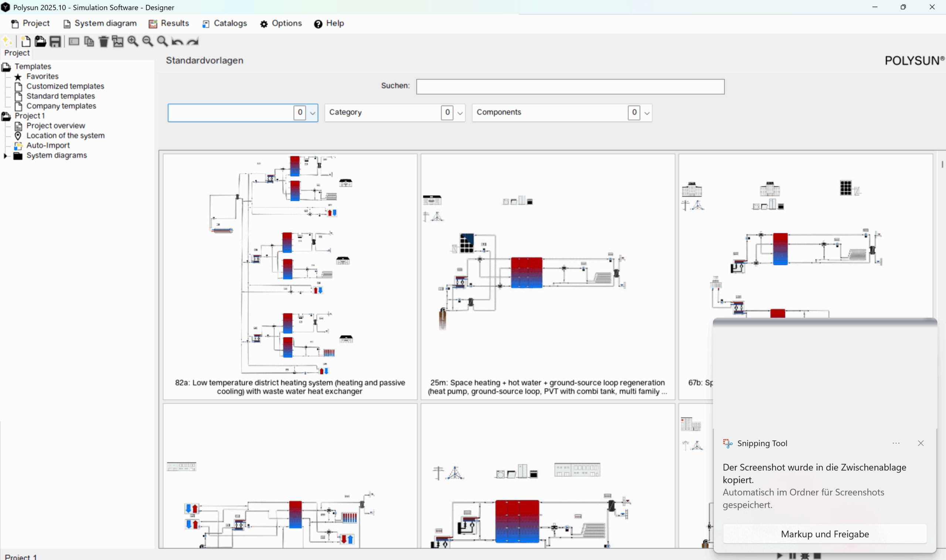The image size is (946, 560).
Task: Zoom in using the magnifier plus icon
Action: 133,41
